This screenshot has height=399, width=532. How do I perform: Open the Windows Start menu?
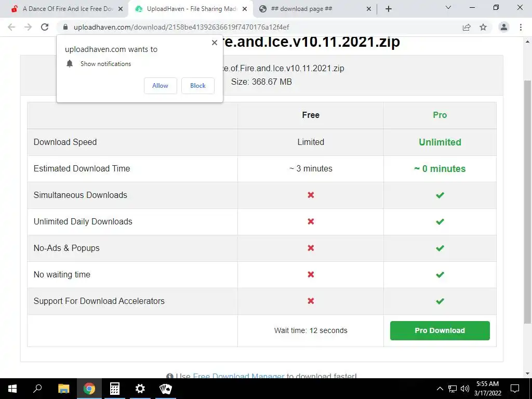pyautogui.click(x=12, y=389)
